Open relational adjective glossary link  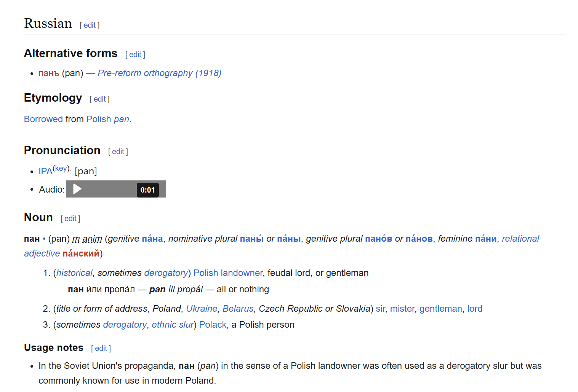[x=520, y=239]
